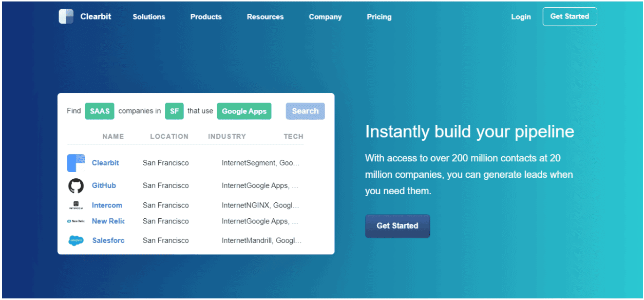Click "InternetSegment, Goo…" in the Clearbit row
644x300 pixels.
point(260,163)
